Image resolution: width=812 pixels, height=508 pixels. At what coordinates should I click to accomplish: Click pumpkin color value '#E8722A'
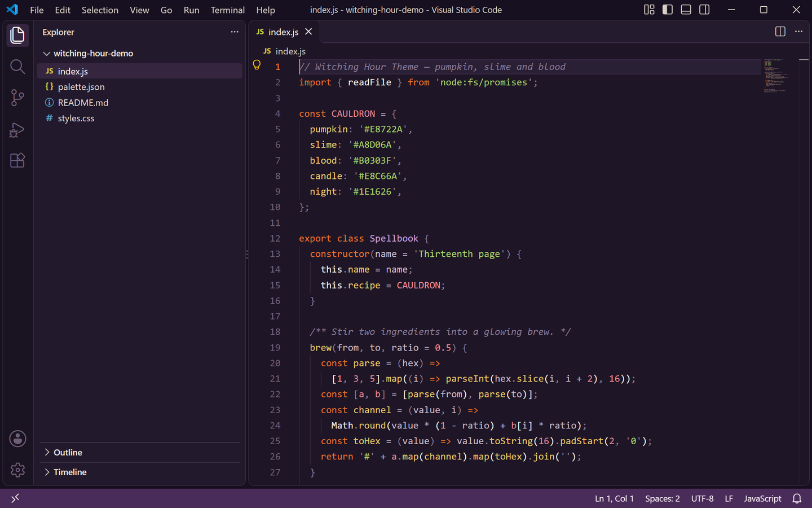pos(383,129)
